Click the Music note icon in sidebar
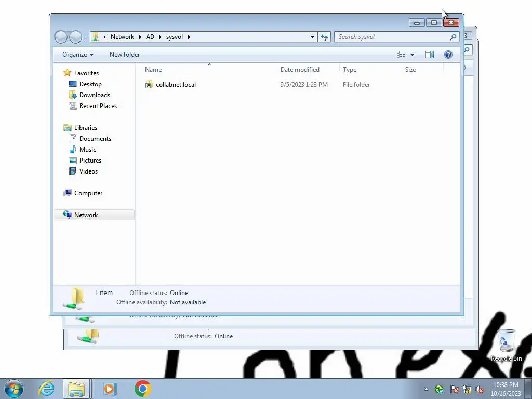The image size is (532, 399). [x=73, y=149]
